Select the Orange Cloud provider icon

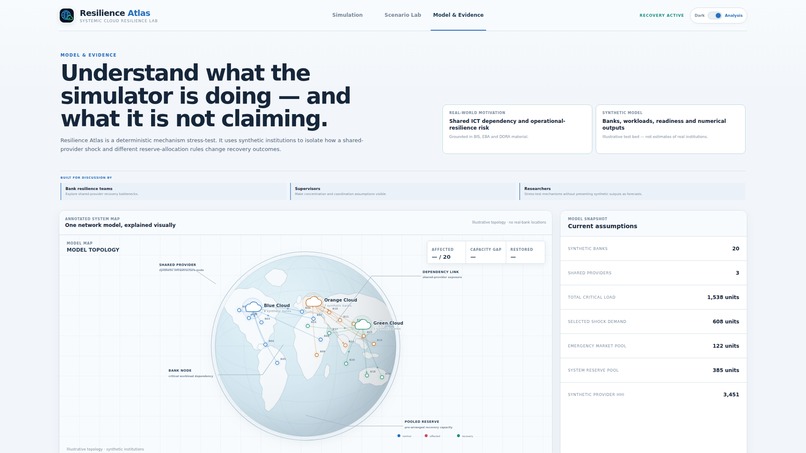[x=314, y=301]
